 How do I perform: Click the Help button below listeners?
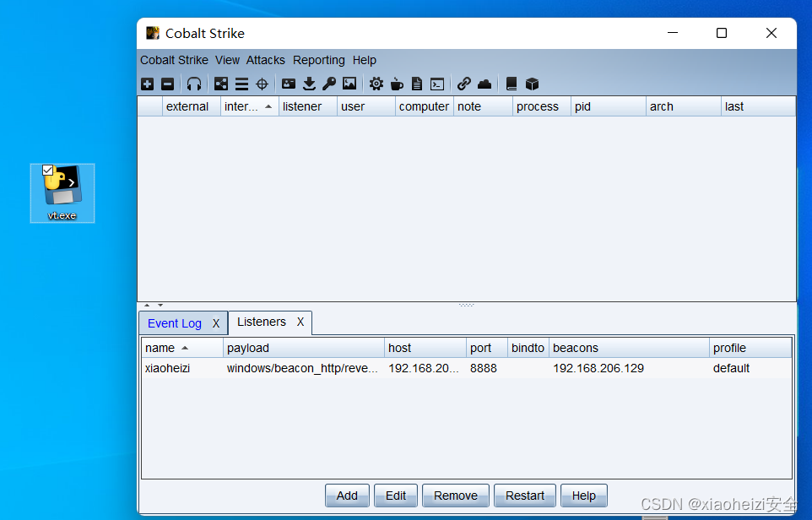pyautogui.click(x=583, y=496)
